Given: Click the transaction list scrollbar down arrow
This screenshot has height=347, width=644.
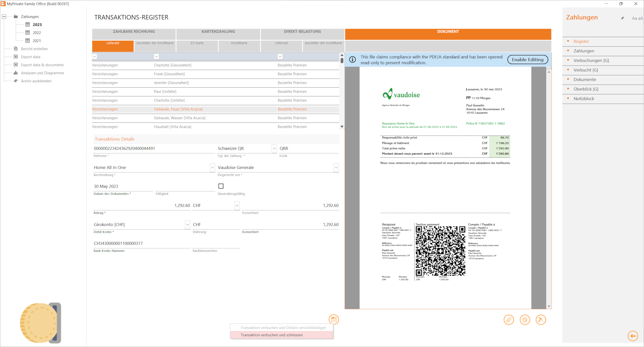Looking at the screenshot, I should click(x=342, y=127).
